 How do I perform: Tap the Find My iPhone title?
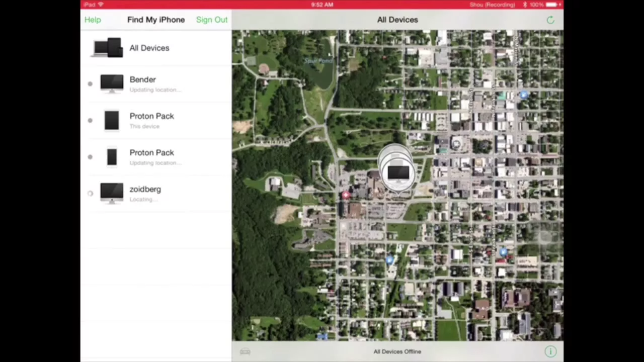pyautogui.click(x=156, y=20)
